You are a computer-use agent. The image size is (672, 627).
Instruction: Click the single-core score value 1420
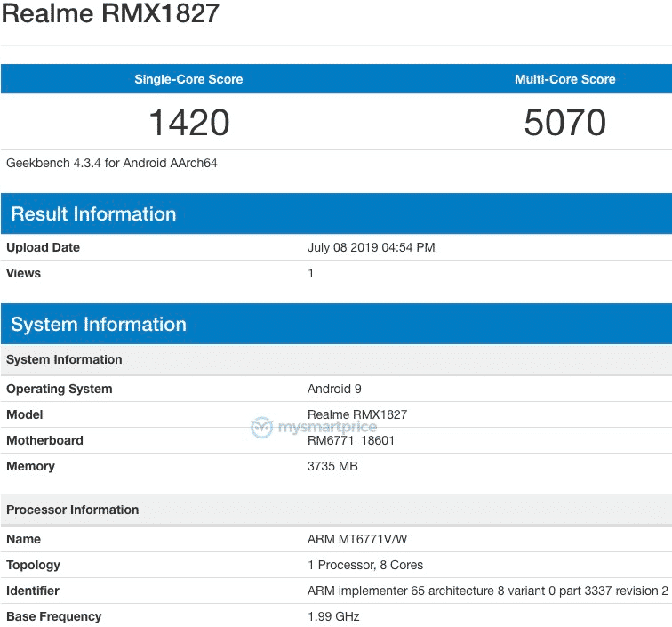pos(188,122)
